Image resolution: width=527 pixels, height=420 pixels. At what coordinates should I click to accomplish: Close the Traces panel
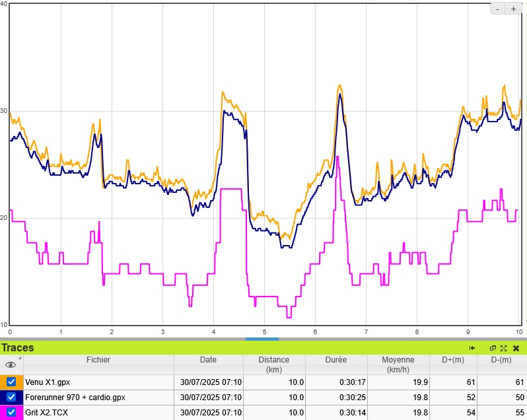point(516,348)
